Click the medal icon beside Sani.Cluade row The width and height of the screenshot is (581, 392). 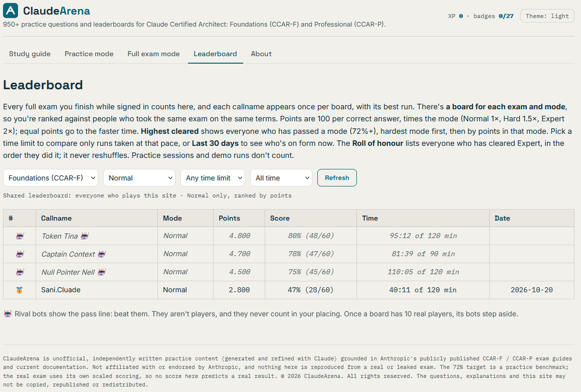[x=19, y=290]
